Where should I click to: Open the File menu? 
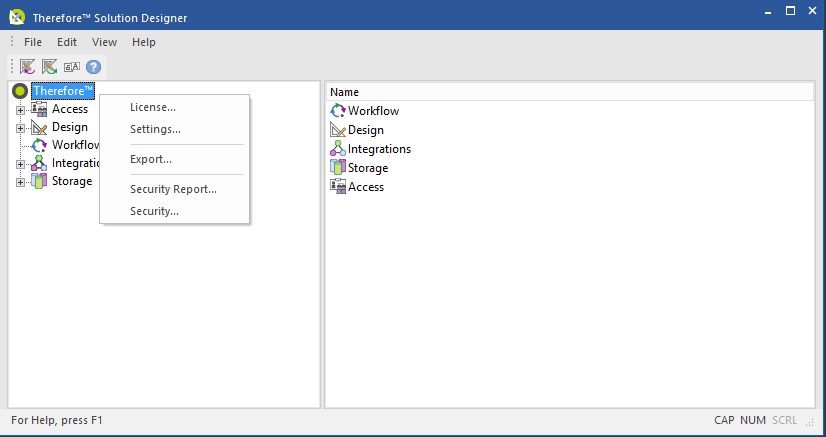pyautogui.click(x=33, y=42)
